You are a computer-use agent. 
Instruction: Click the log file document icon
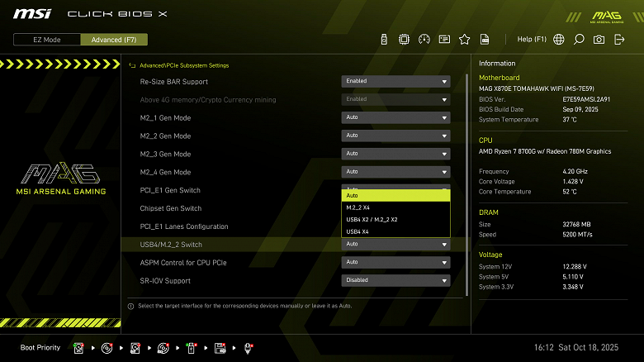pyautogui.click(x=485, y=40)
